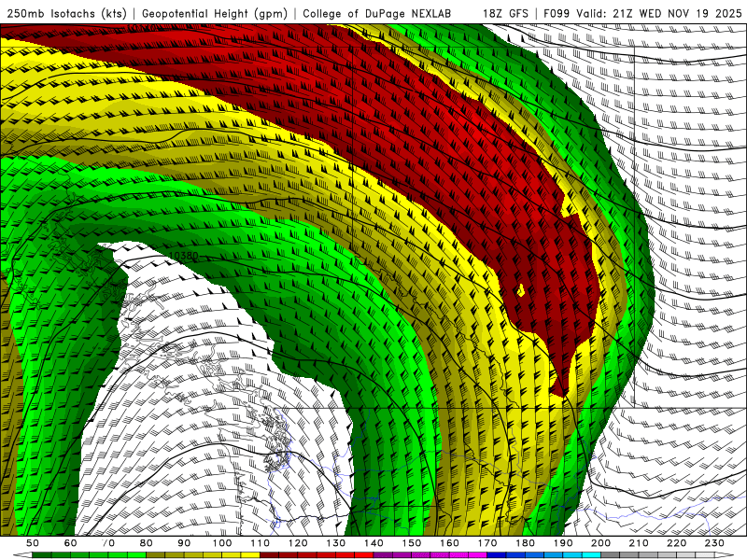Viewport: 747px width, 560px height.
Task: Select the bright red swatch left of 140
Action: click(364, 555)
